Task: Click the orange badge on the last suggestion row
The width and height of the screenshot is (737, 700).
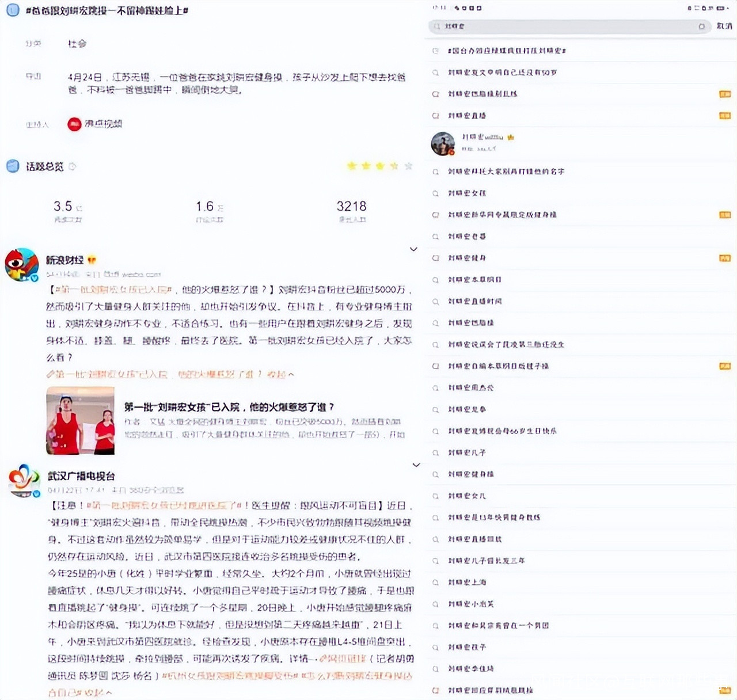Action: 725,691
